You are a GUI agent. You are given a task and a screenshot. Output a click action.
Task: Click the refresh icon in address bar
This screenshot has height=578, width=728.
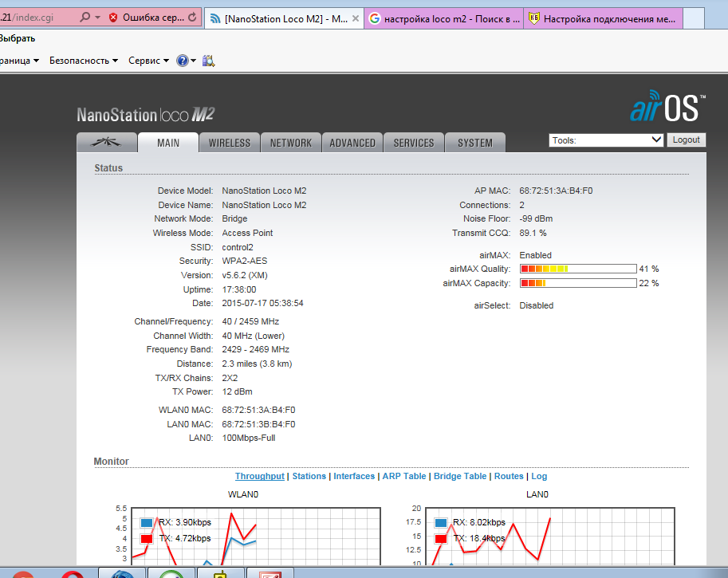coord(192,18)
